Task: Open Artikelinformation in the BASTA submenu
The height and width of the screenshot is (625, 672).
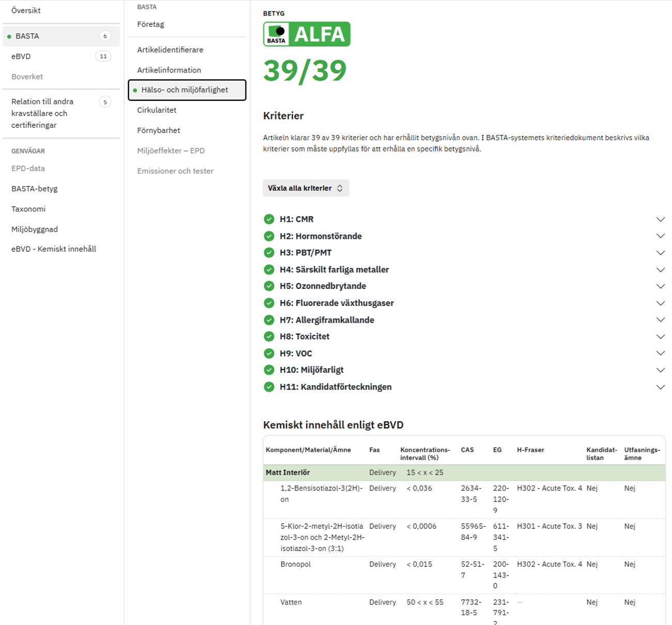Action: (x=169, y=70)
